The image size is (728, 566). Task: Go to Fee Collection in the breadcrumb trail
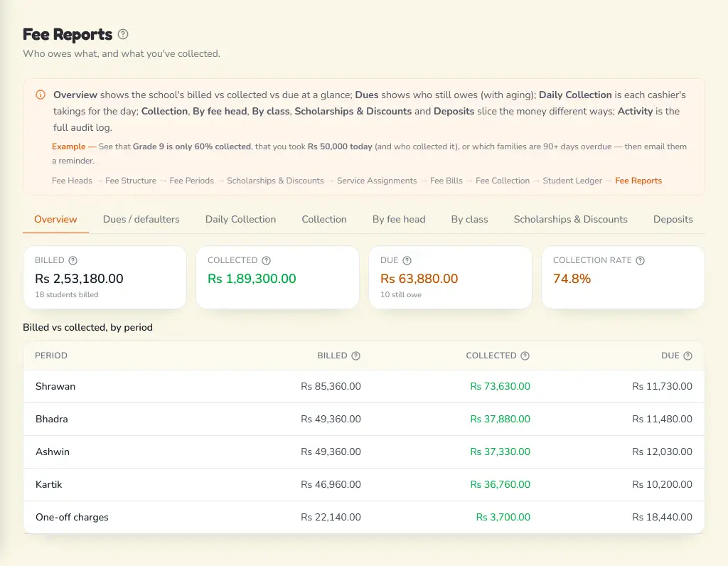503,181
